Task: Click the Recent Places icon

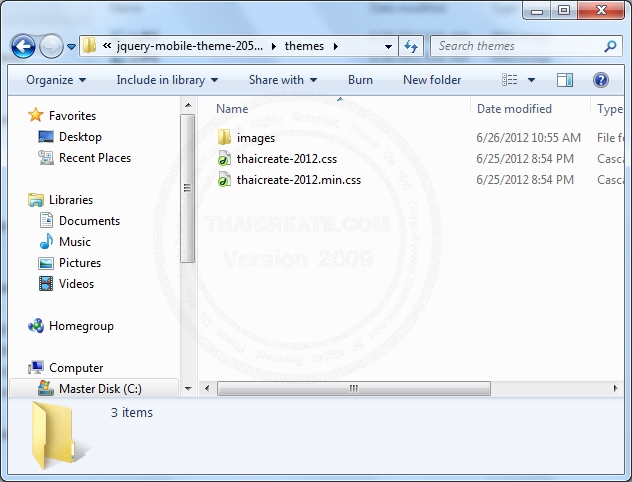Action: [x=46, y=158]
